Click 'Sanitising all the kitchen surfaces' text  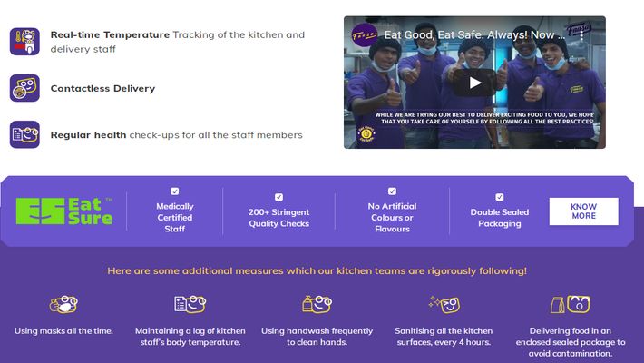coord(444,337)
